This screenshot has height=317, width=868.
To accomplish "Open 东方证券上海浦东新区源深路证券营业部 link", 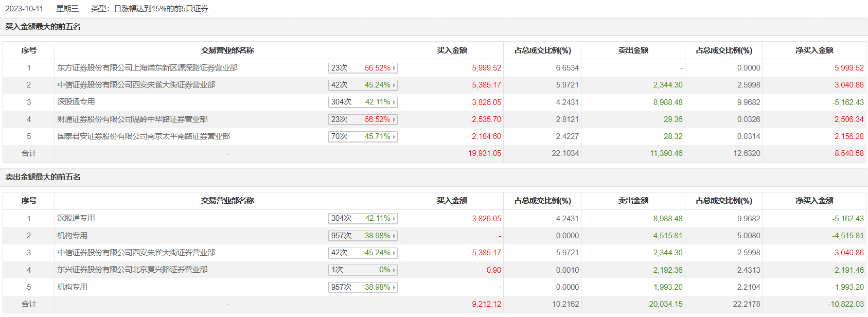I will click(x=147, y=68).
